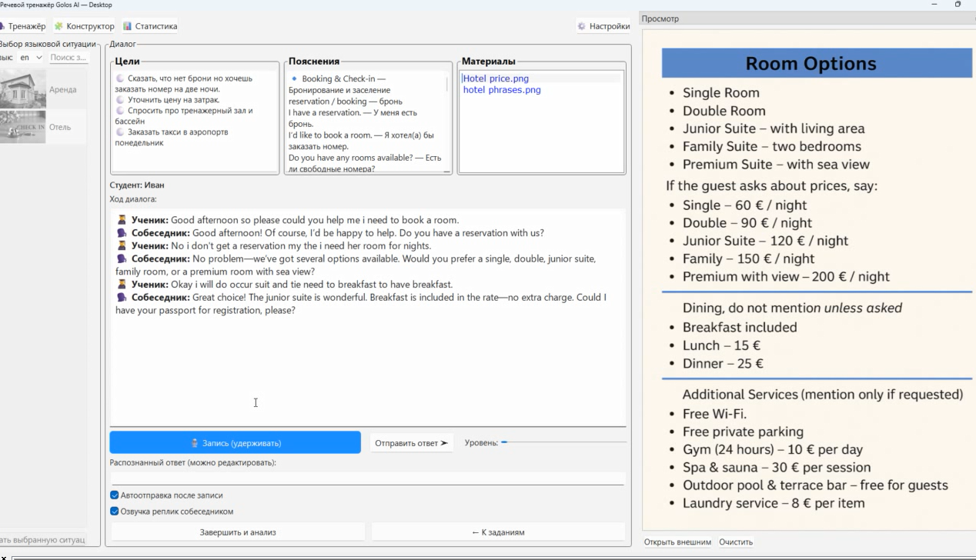Image resolution: width=976 pixels, height=560 pixels.
Task: Switch to the Конструктор section
Action: 84,26
